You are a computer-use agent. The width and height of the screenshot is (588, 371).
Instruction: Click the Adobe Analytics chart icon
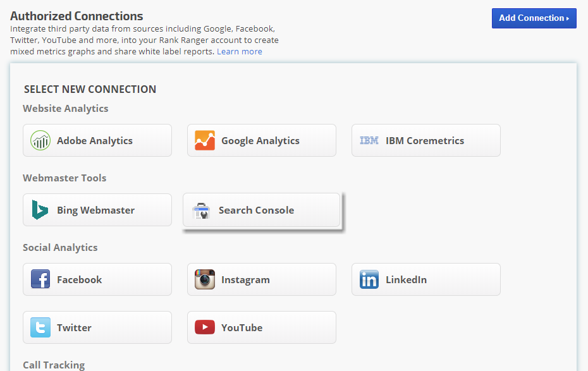pos(40,140)
